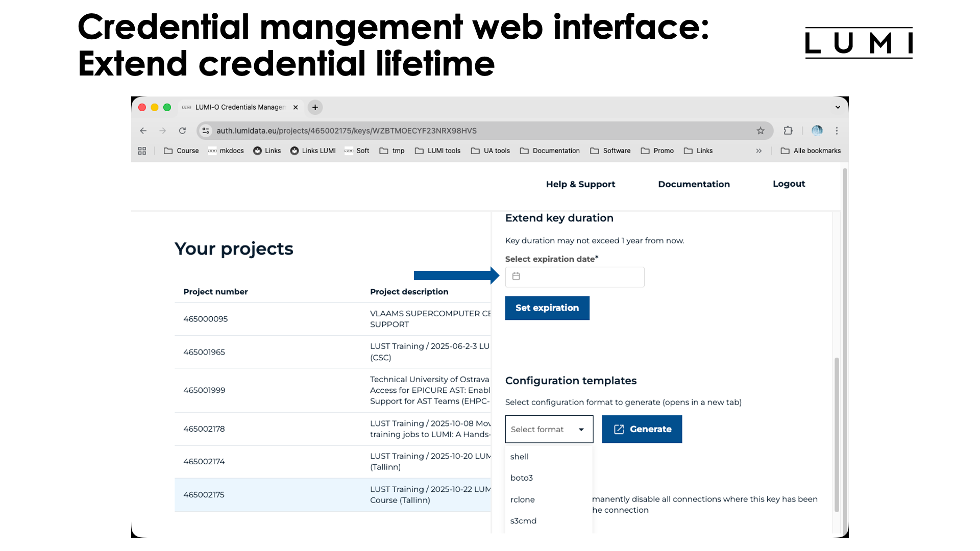This screenshot has width=980, height=551.
Task: Click the calendar icon in expiration date field
Action: coord(516,277)
